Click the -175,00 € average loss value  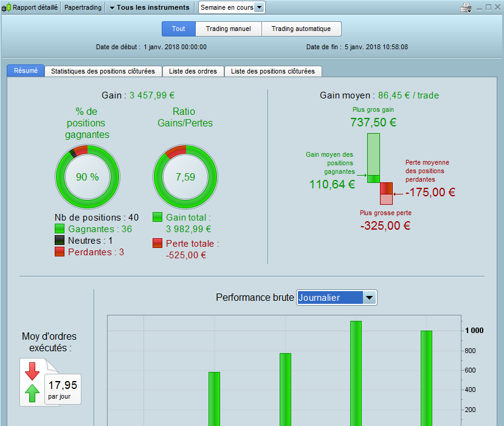430,193
